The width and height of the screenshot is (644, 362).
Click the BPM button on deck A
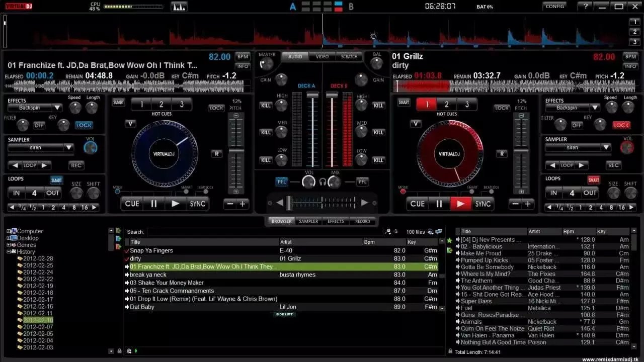pyautogui.click(x=243, y=57)
